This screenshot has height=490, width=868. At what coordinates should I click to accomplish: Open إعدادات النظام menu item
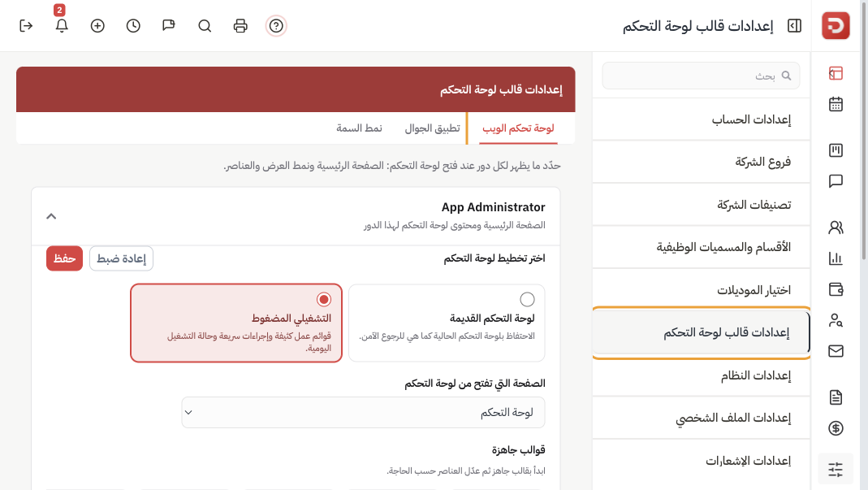pyautogui.click(x=701, y=375)
